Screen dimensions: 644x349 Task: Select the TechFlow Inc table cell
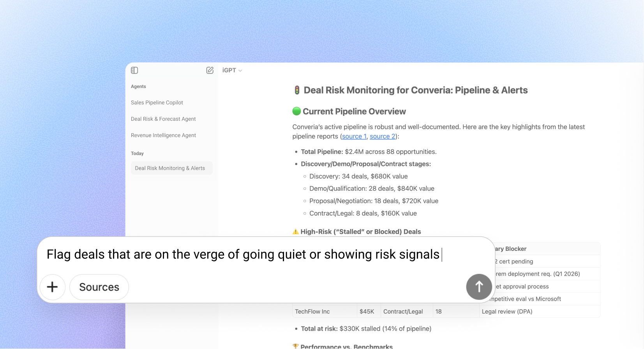(312, 312)
